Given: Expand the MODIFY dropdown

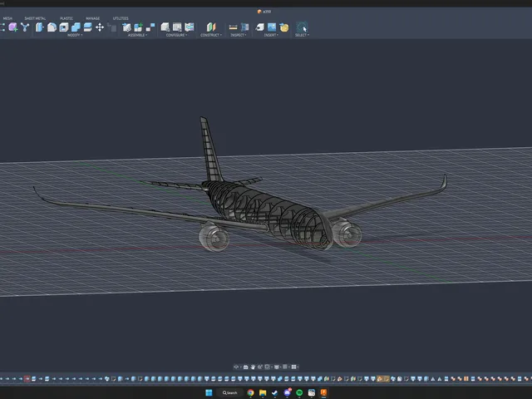Looking at the screenshot, I should pyautogui.click(x=75, y=35).
